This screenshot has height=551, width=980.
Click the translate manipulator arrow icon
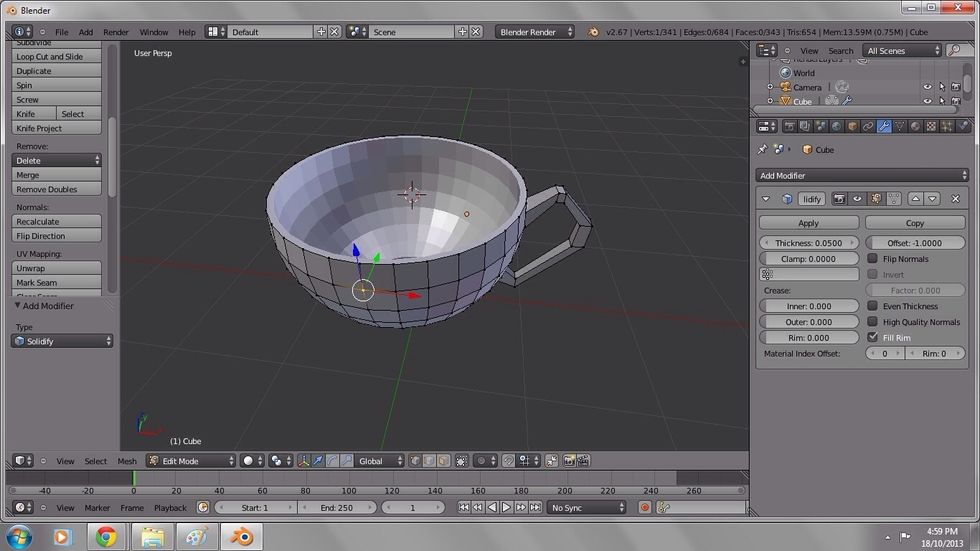pos(318,461)
